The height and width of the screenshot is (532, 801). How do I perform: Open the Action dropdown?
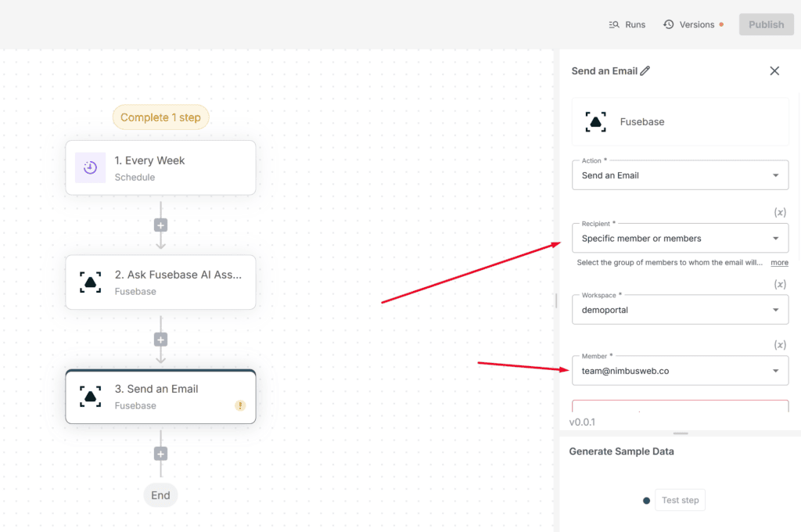click(x=680, y=175)
